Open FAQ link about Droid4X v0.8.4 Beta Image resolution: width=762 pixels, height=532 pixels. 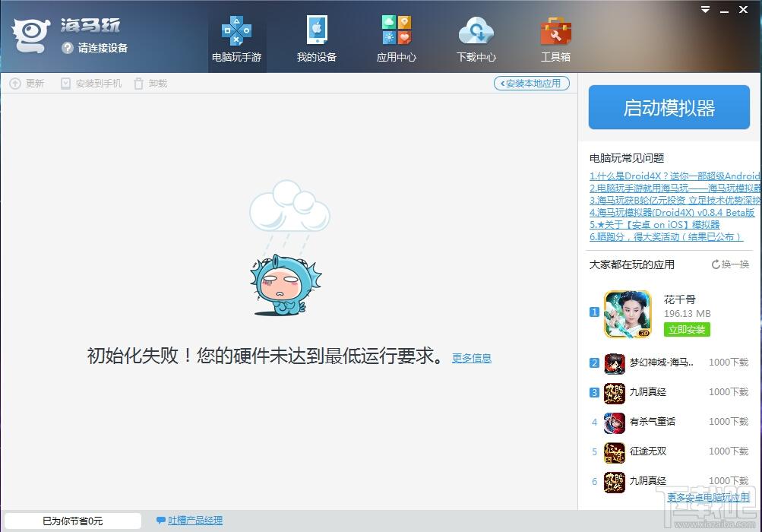pos(672,213)
